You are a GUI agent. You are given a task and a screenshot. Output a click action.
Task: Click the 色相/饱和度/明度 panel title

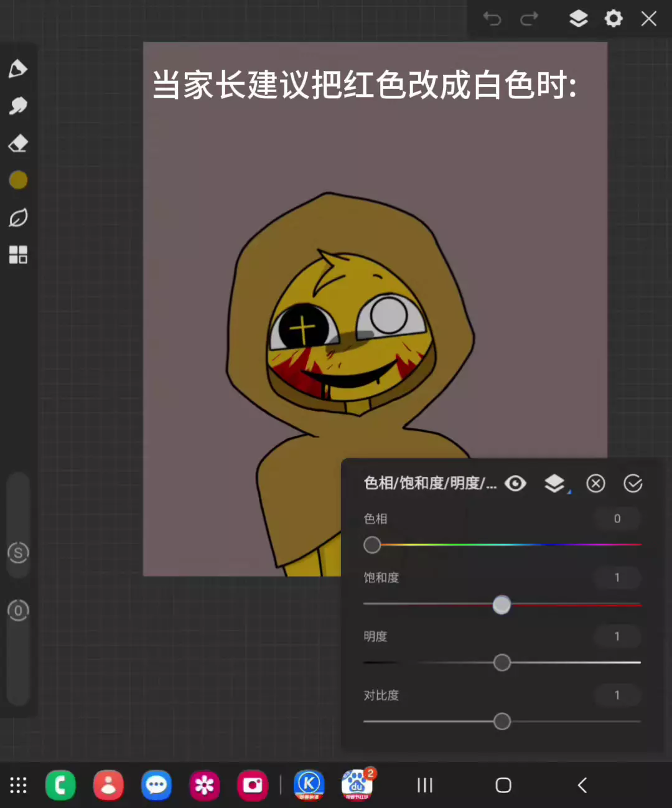[431, 484]
